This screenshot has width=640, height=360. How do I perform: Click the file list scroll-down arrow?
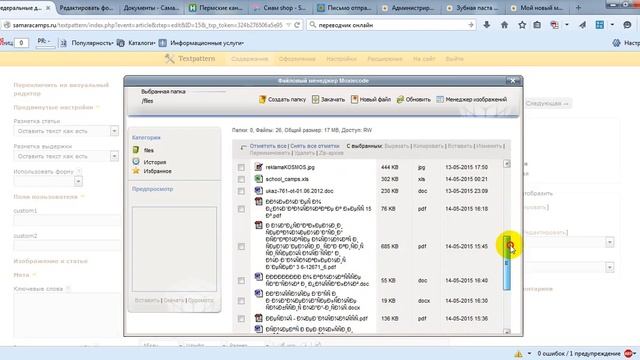coord(507,331)
